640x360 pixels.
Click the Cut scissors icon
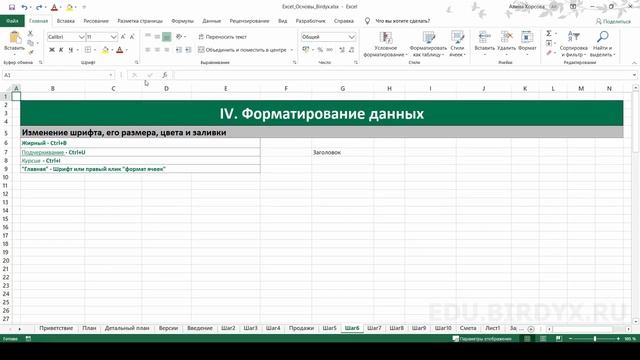[30, 33]
